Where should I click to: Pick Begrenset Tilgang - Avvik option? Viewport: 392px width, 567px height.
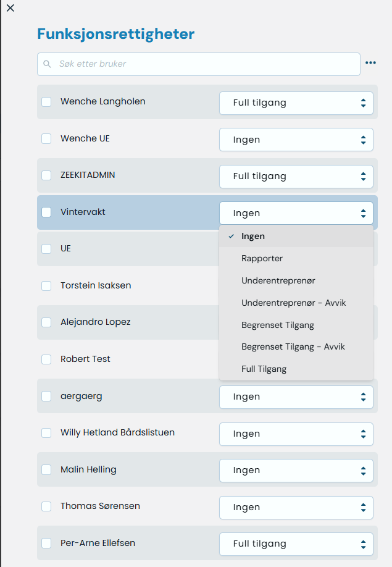click(x=293, y=346)
